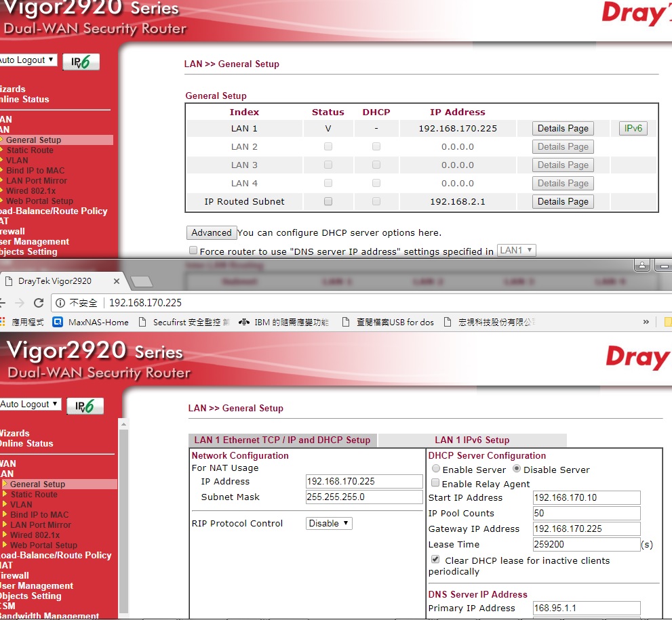Click the Subnet Mask field
The width and height of the screenshot is (672, 620).
(x=364, y=497)
